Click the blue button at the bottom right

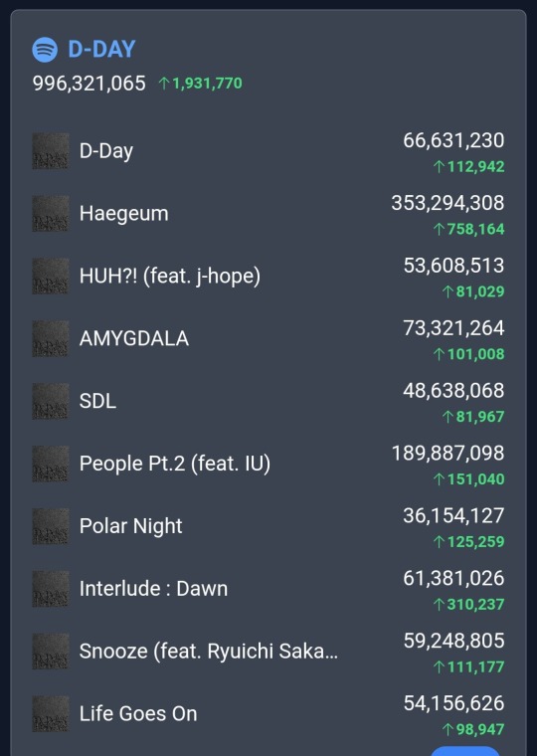click(x=464, y=751)
